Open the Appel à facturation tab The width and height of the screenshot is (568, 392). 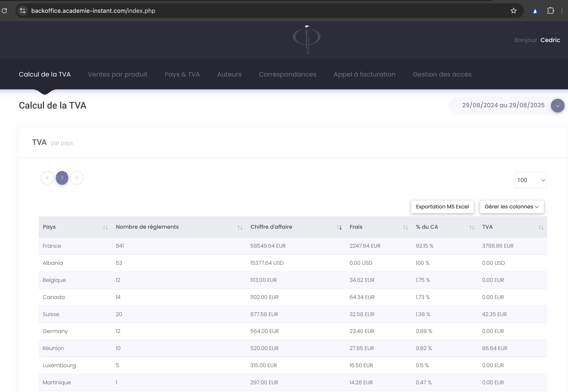tap(364, 74)
